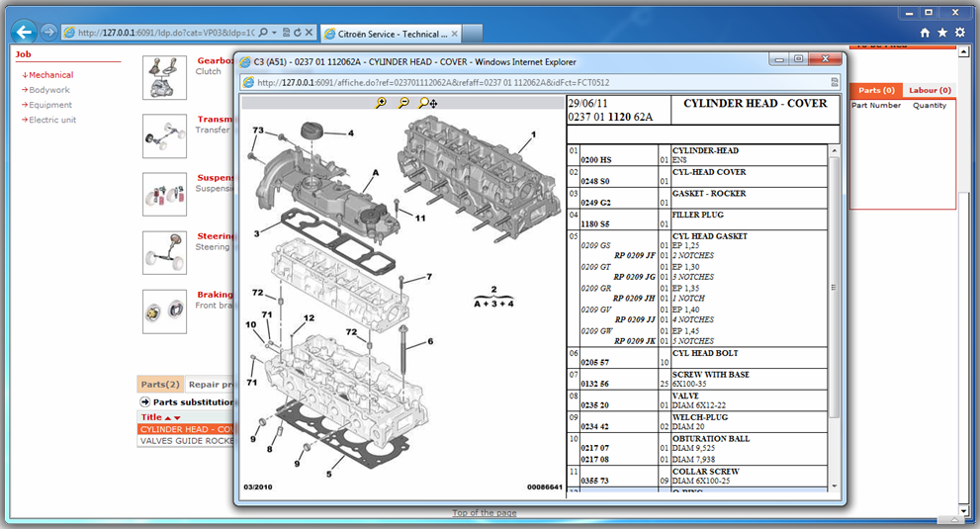Click the popup window IE icon
Screen dimensions: 980x529
[244, 61]
